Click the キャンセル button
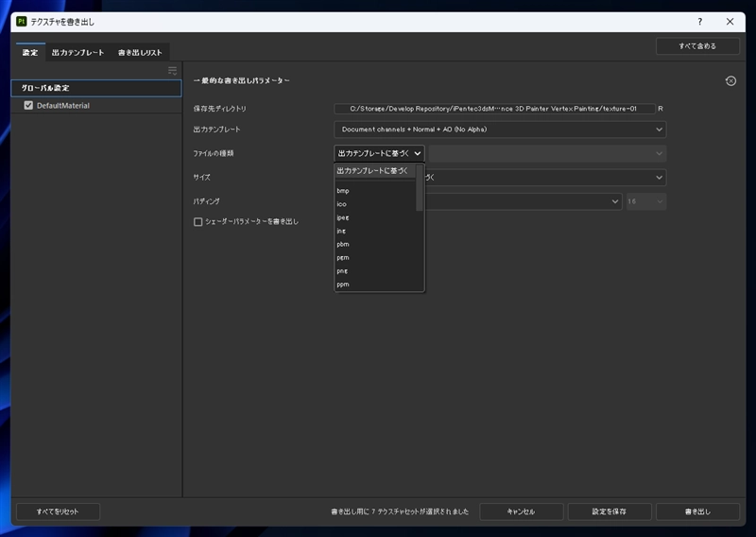Screen dimensions: 756x537 point(521,511)
